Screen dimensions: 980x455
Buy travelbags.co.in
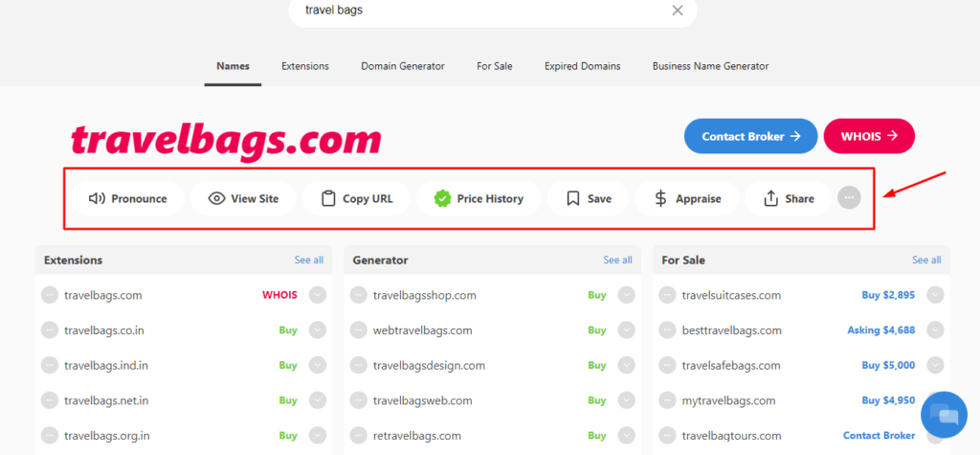coord(288,330)
